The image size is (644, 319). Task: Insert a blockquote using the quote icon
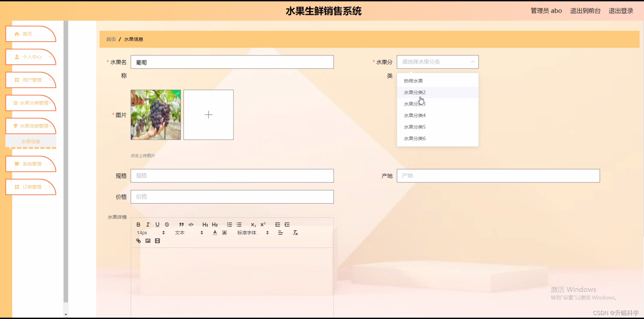click(x=181, y=224)
